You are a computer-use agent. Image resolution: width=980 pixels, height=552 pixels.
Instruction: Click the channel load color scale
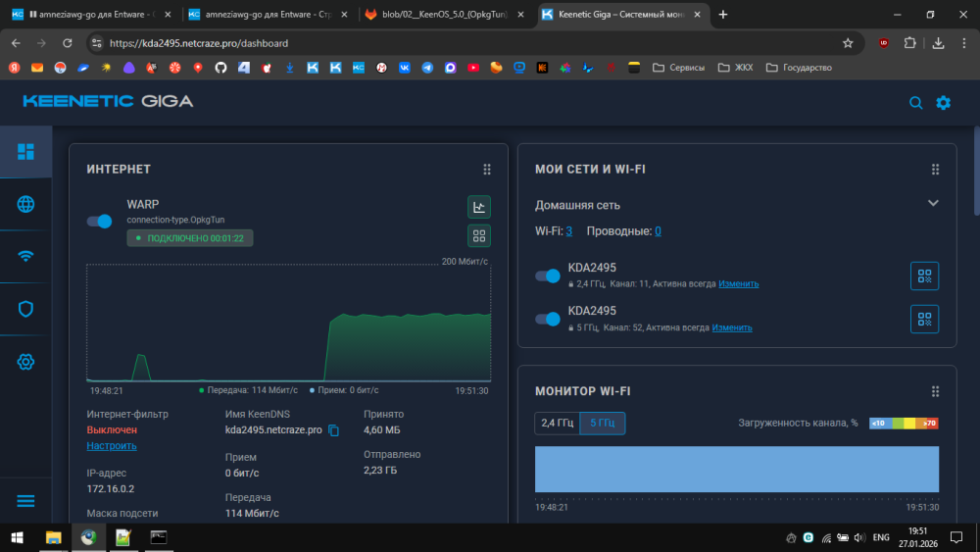[903, 424]
